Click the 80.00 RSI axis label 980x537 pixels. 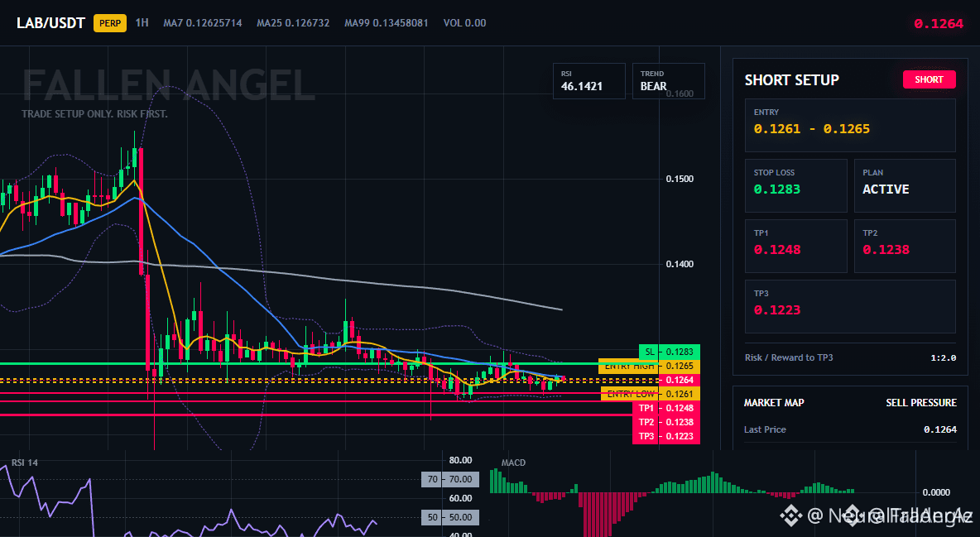[x=461, y=460]
